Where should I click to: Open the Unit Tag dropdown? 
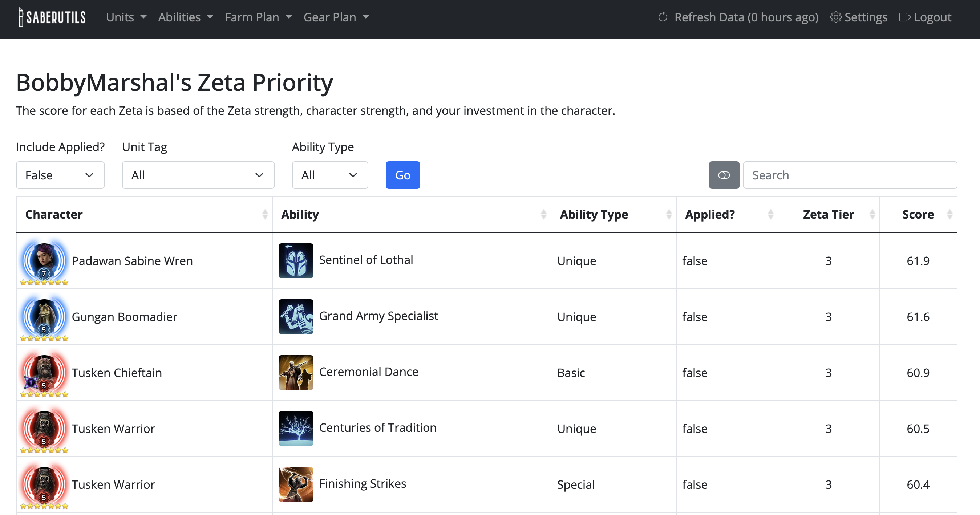coord(198,175)
